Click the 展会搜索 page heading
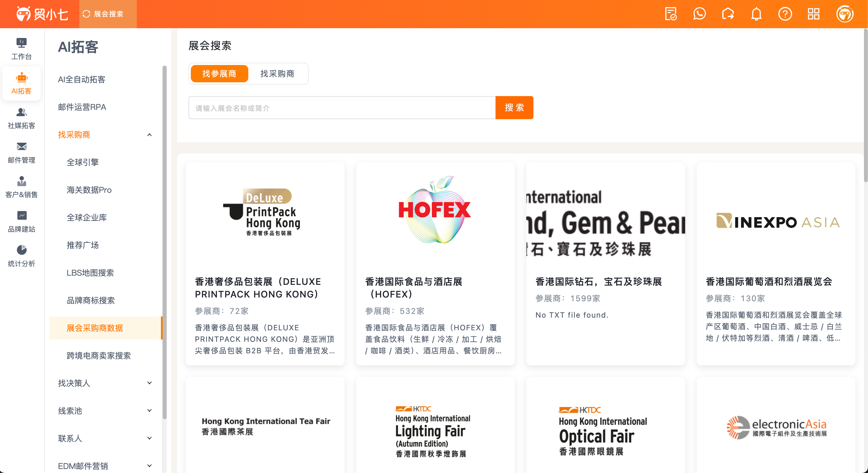The width and height of the screenshot is (868, 473). click(x=210, y=45)
